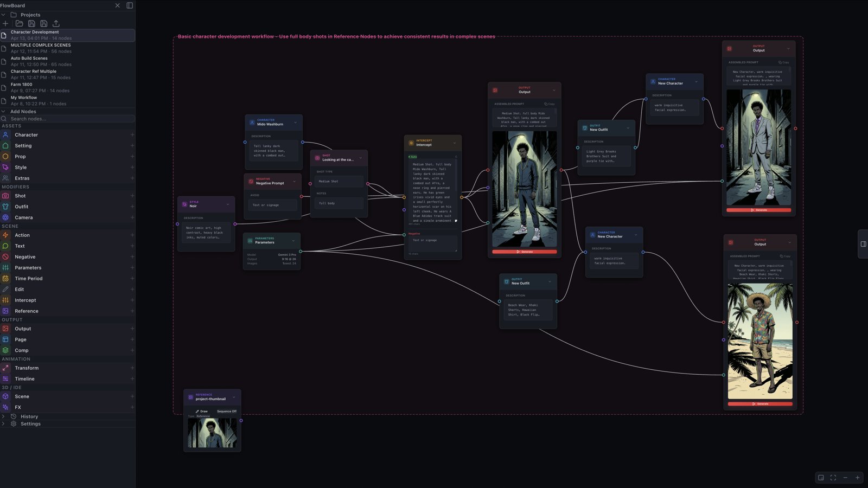Image resolution: width=868 pixels, height=488 pixels.
Task: Copy assembled prompt on the grey suit Output
Action: coord(784,62)
